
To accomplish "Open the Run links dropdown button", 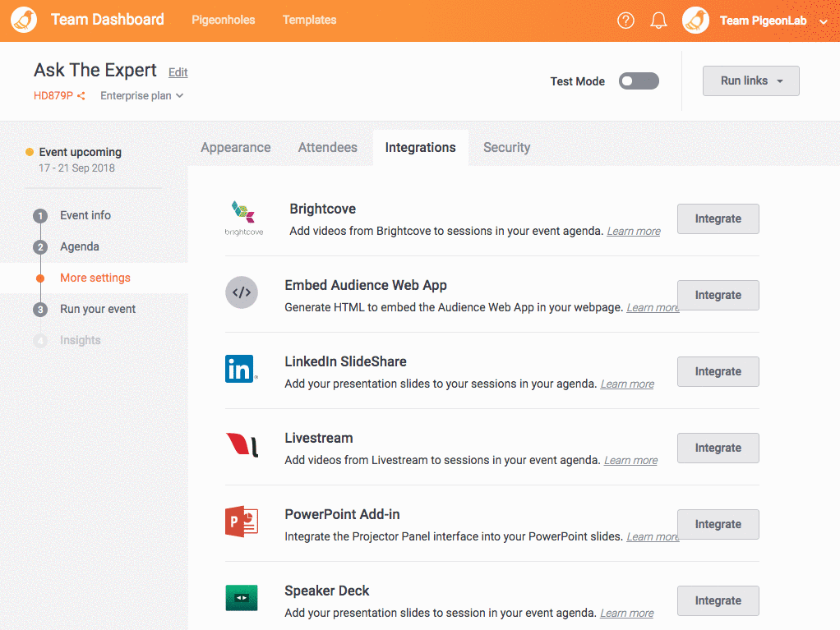I will tap(751, 80).
